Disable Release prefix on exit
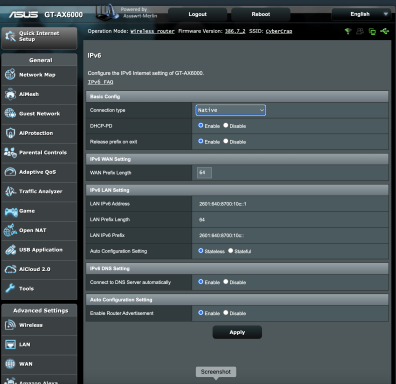396x384 pixels. (226, 141)
